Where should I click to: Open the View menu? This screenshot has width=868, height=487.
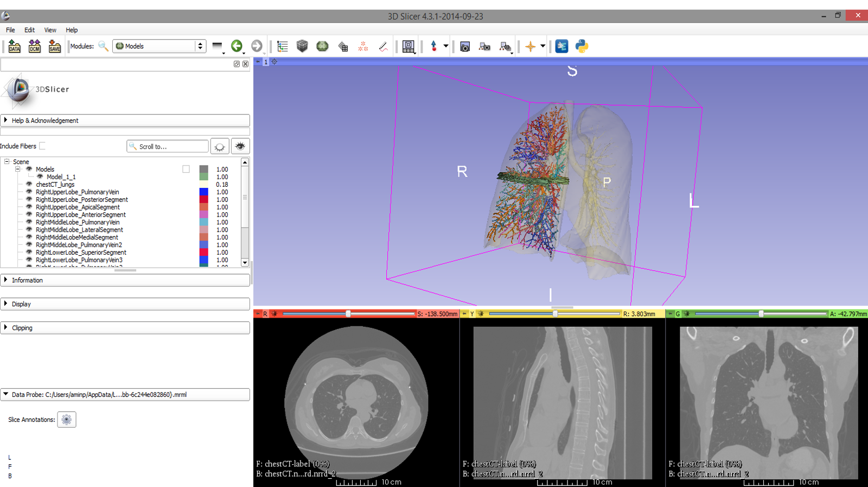(x=50, y=30)
